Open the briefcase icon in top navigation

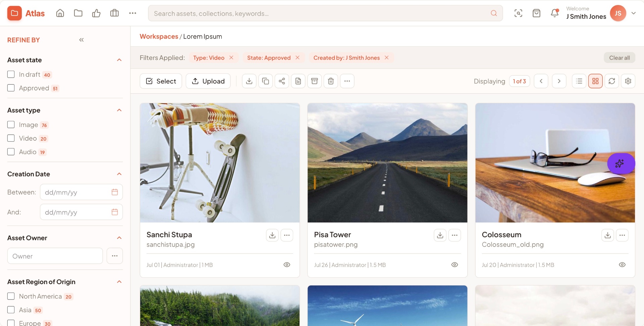(x=114, y=13)
